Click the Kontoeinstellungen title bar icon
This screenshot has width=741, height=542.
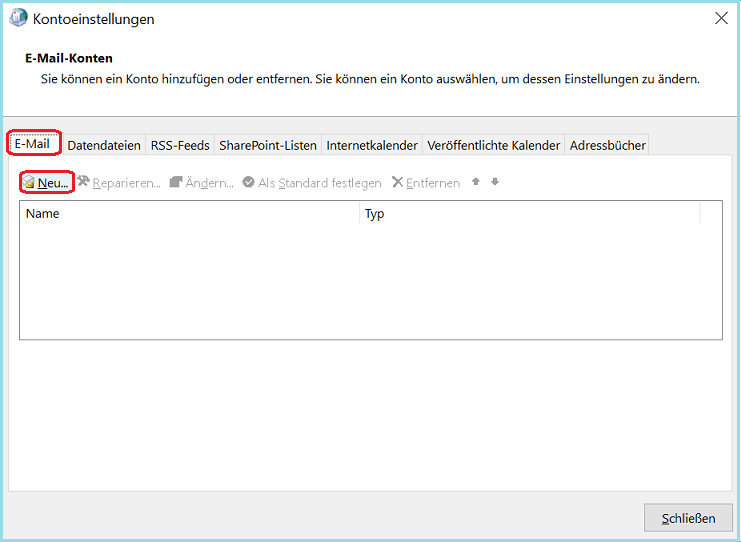[x=18, y=18]
